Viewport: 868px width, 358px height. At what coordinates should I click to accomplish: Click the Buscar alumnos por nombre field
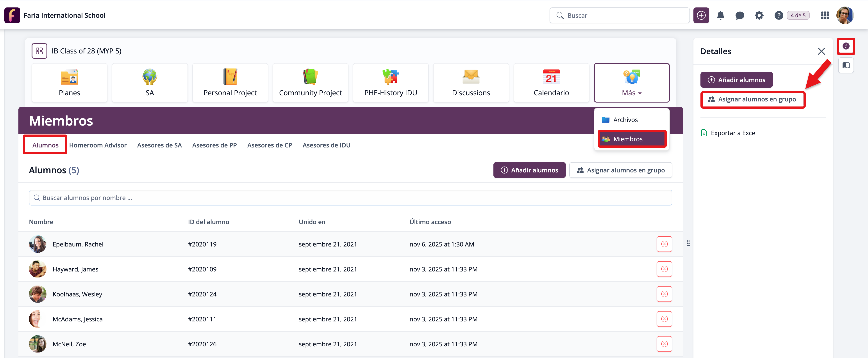point(350,198)
